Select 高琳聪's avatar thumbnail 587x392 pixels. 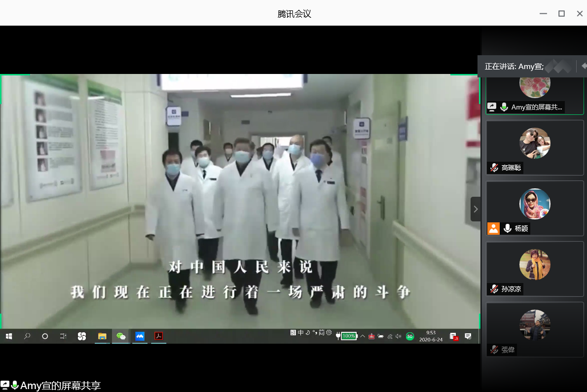(x=535, y=143)
